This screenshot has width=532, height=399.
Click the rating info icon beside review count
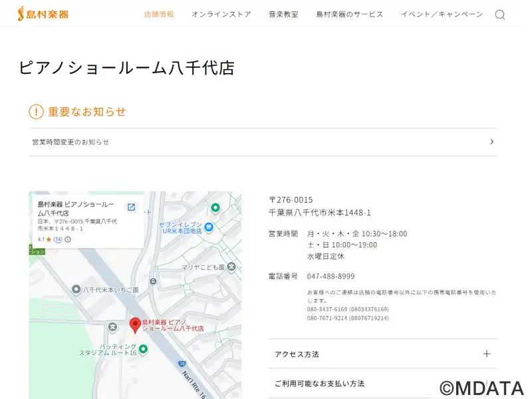[x=68, y=239]
